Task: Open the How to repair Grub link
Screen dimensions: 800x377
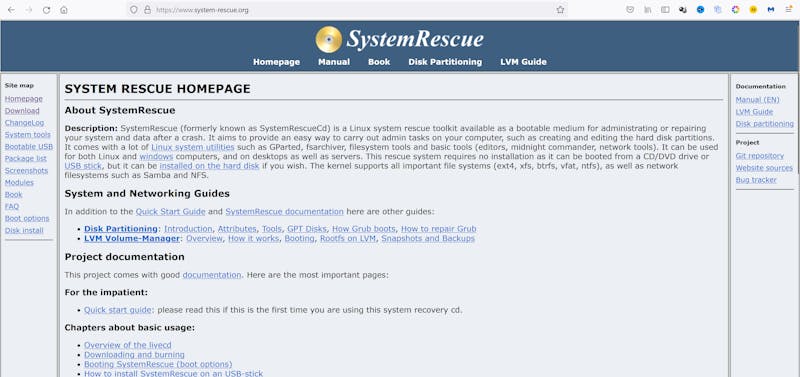Action: point(438,229)
